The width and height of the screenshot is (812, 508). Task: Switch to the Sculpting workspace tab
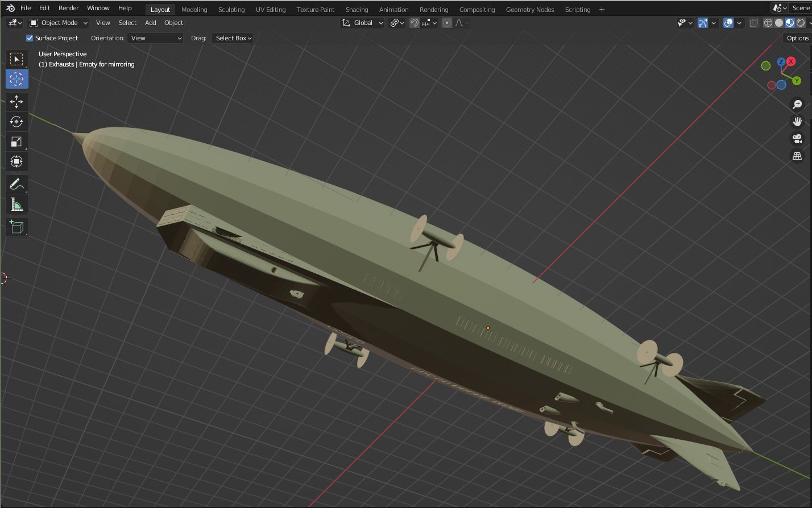coord(231,10)
